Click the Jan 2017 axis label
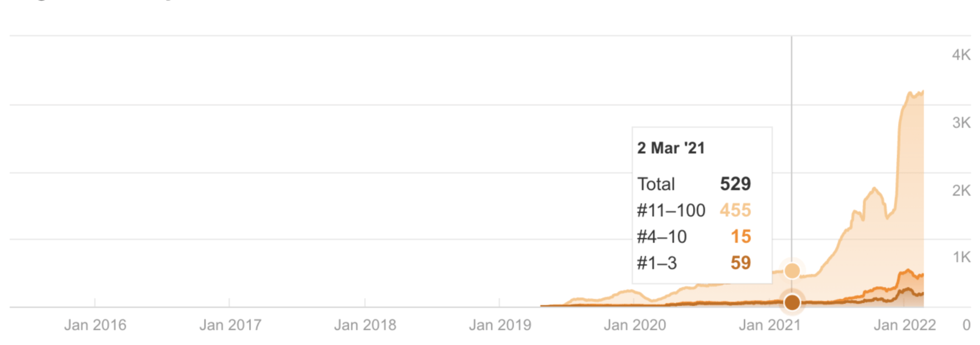Screen dimensions: 980x345 click(x=230, y=325)
